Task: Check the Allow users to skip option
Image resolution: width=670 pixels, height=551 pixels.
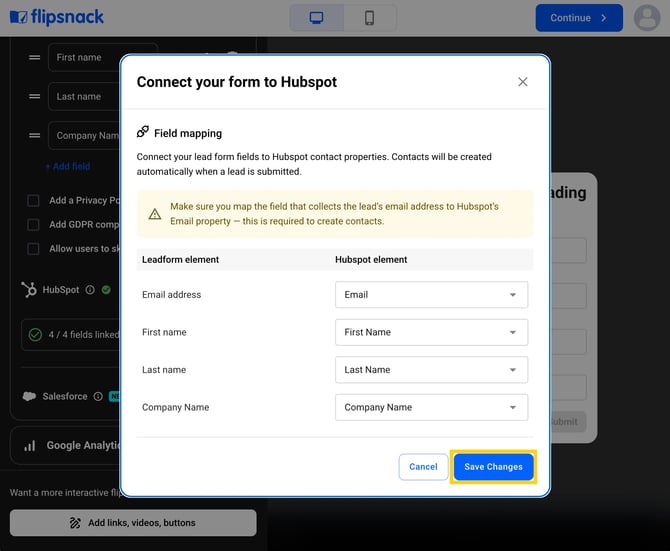Action: (x=34, y=249)
